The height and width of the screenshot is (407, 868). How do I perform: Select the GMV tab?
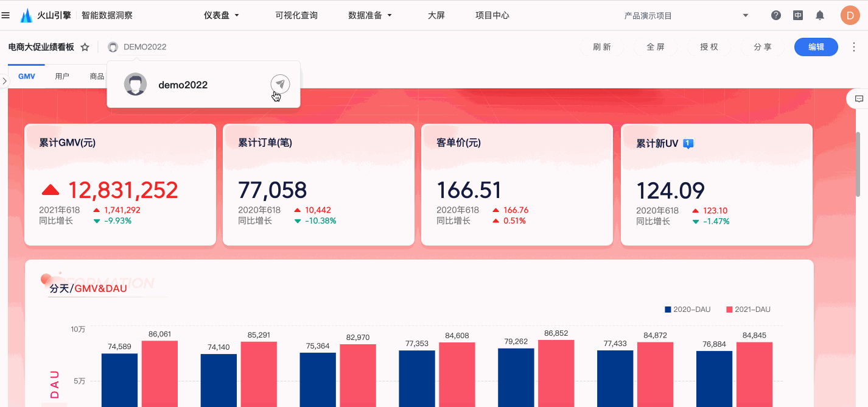tap(27, 76)
